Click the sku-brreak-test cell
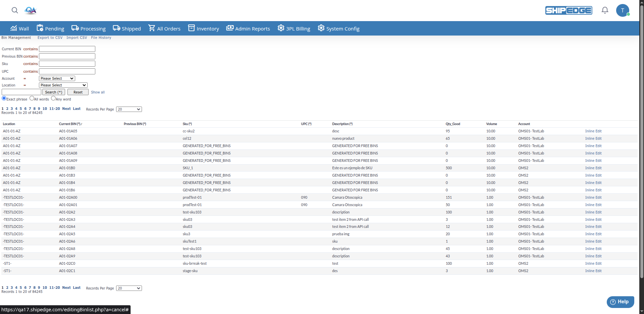The image size is (644, 314). [x=195, y=263]
